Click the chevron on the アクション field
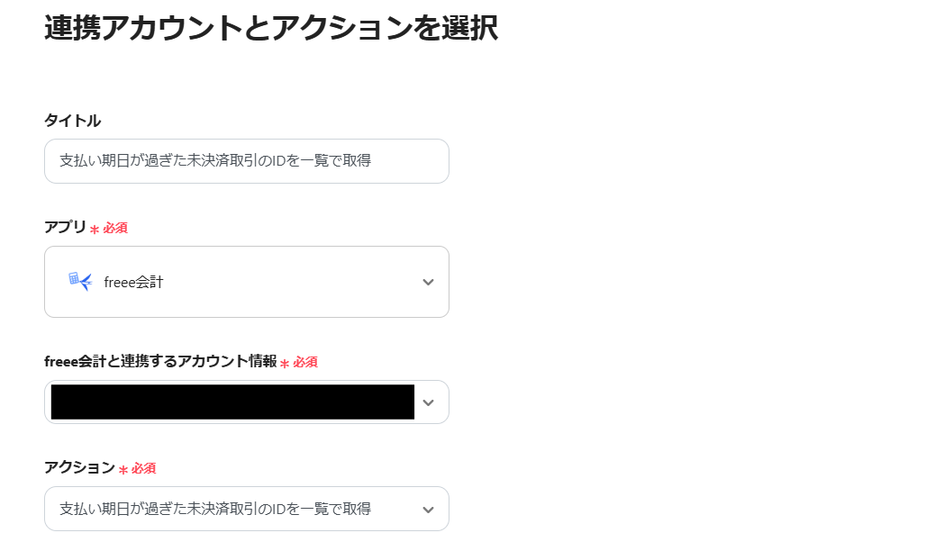This screenshot has width=935, height=560. 429,509
